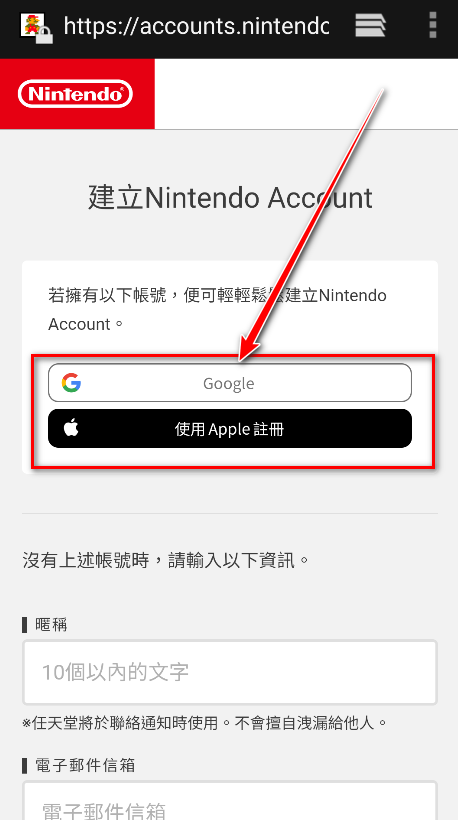Focus the accounts.nintendo URL address field
458x820 pixels.
pyautogui.click(x=196, y=25)
